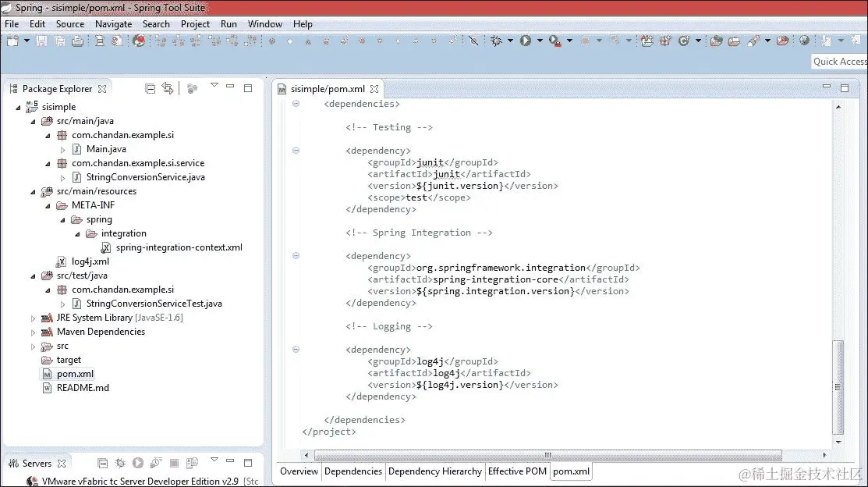Open the external tools dropdown arrow
868x487 pixels.
pyautogui.click(x=569, y=41)
